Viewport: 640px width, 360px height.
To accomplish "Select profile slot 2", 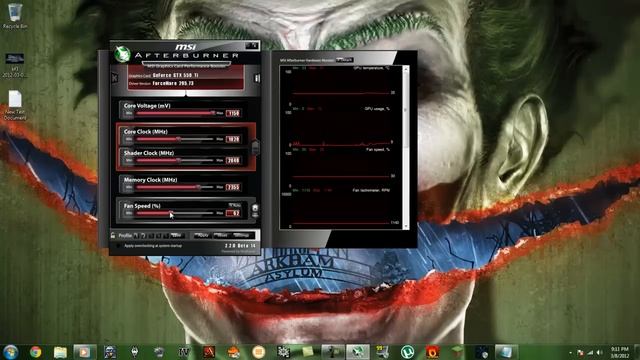I will pyautogui.click(x=143, y=236).
